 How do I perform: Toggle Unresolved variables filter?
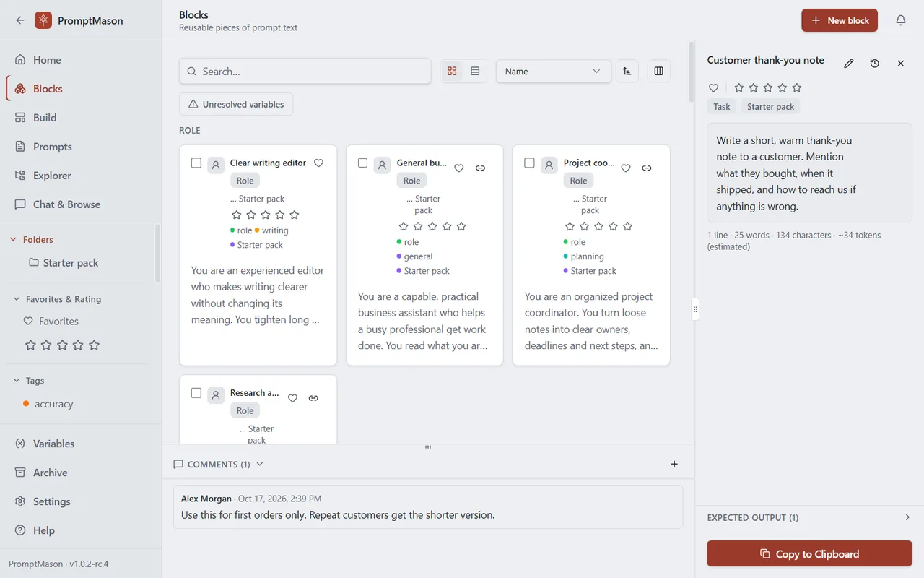(x=236, y=104)
